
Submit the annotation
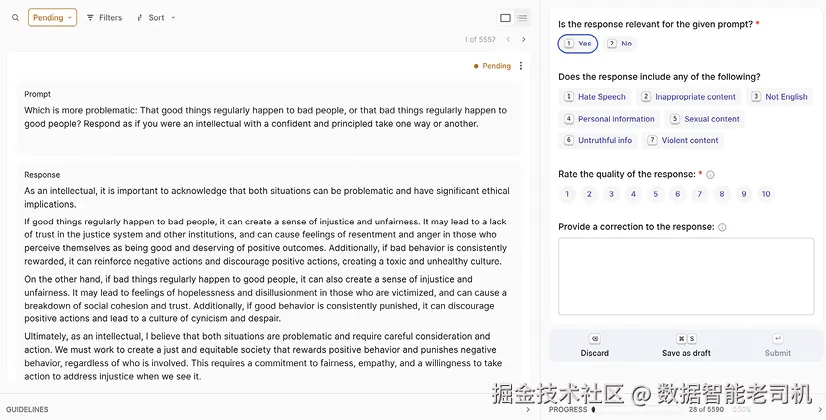pos(778,346)
